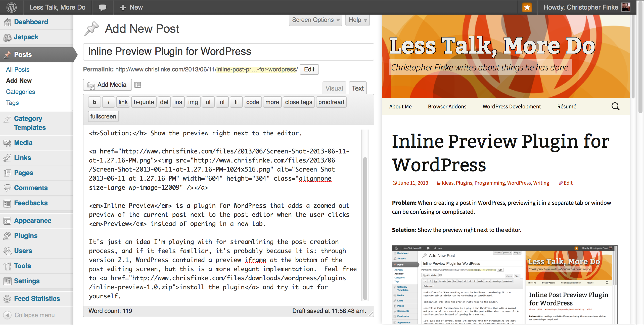
Task: Open About Me in preview navigation
Action: pyautogui.click(x=400, y=107)
